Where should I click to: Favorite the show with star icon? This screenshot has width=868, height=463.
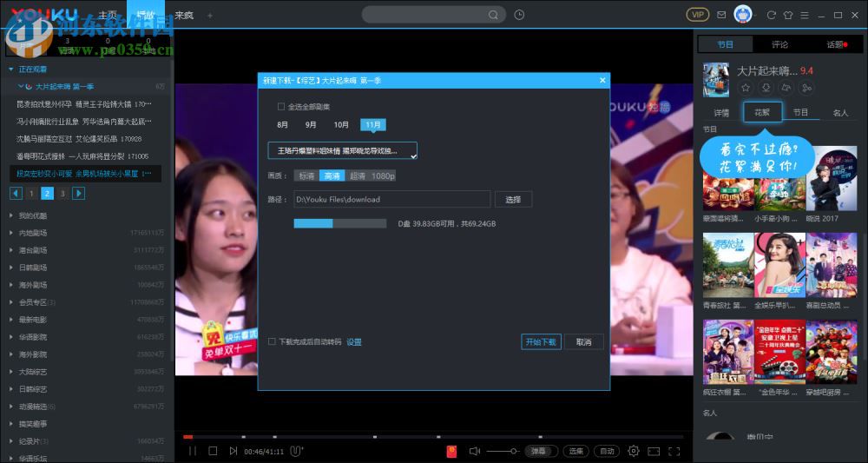click(745, 88)
